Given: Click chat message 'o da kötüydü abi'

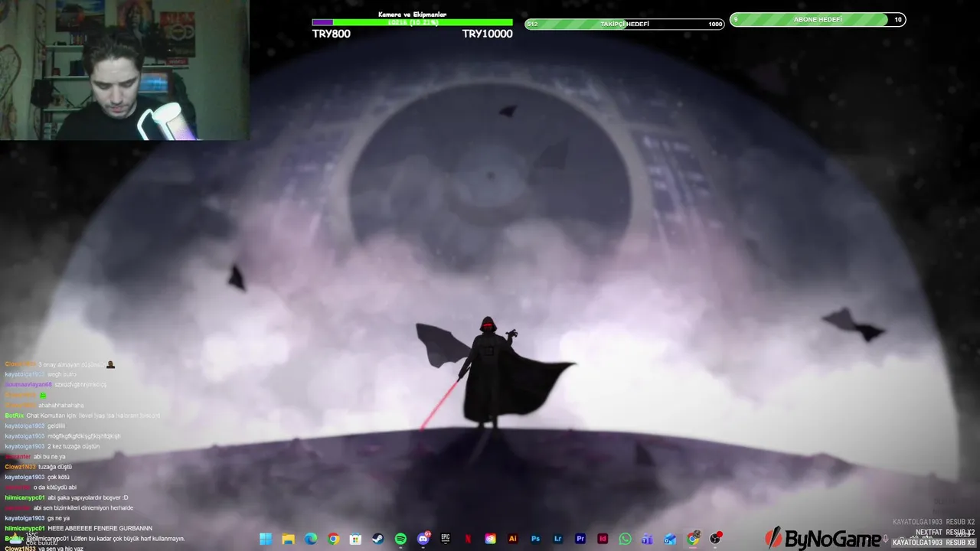Looking at the screenshot, I should pos(55,487).
